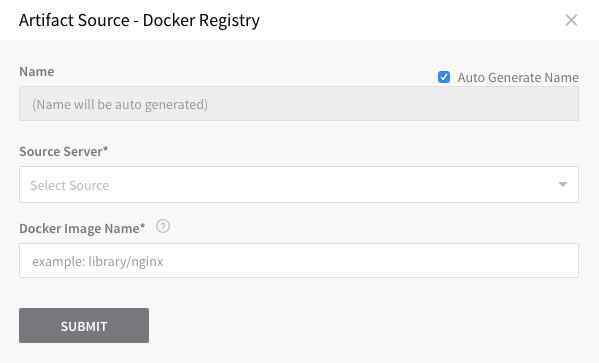Click the empty header area left of the X
Image resolution: width=599 pixels, height=363 pixels.
tap(413, 20)
